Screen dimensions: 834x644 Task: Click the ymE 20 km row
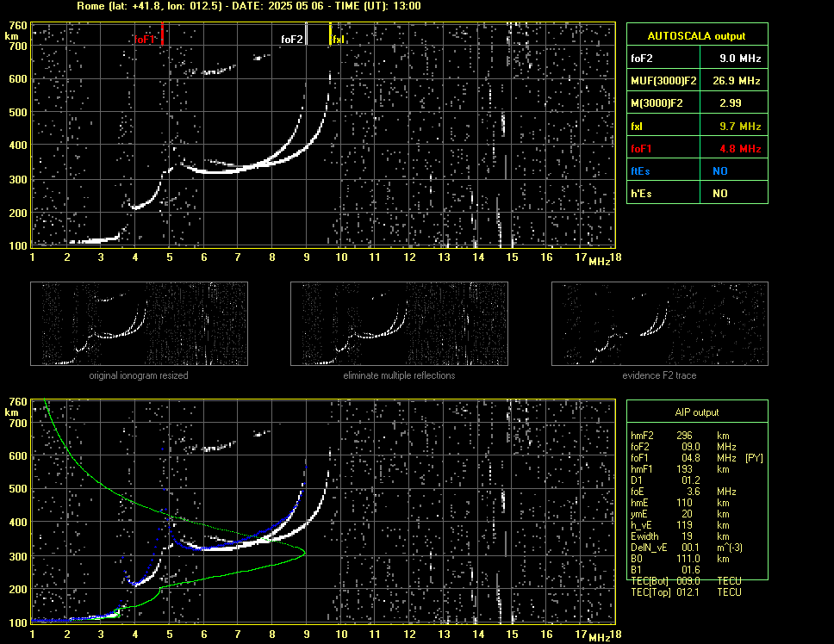point(680,514)
